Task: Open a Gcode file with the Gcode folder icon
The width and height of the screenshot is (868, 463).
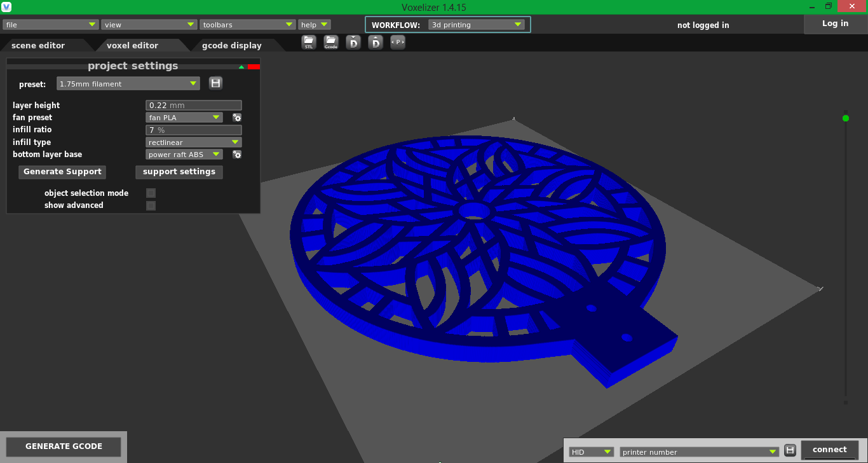Action: point(330,43)
